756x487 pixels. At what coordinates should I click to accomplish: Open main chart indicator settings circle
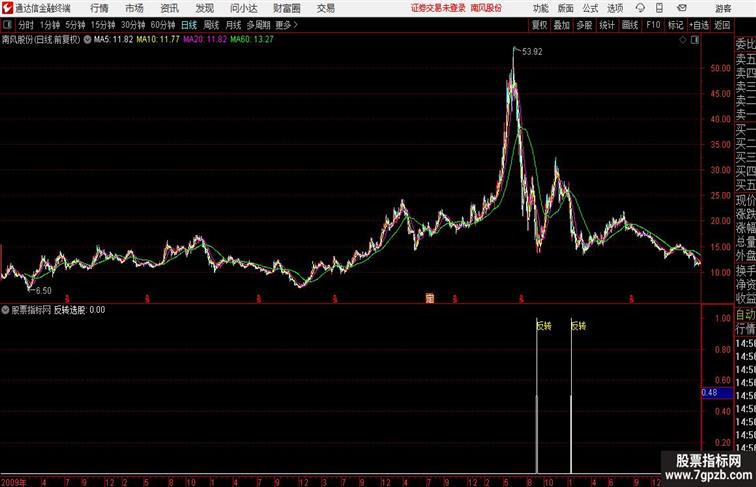pos(87,40)
